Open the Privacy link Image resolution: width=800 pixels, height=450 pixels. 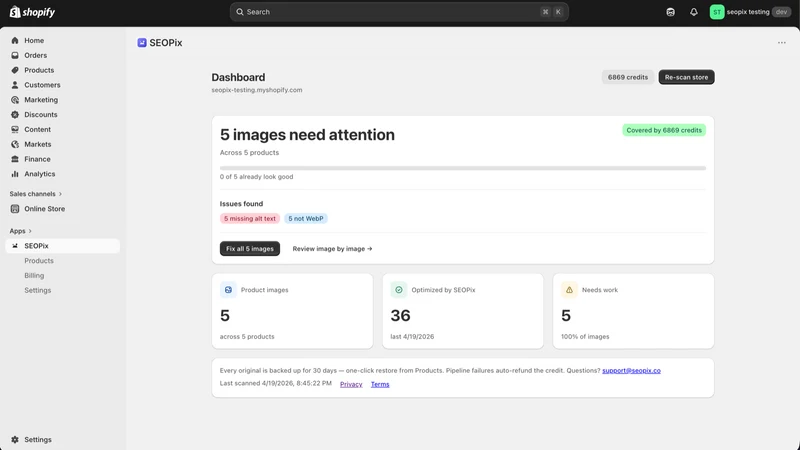point(351,384)
